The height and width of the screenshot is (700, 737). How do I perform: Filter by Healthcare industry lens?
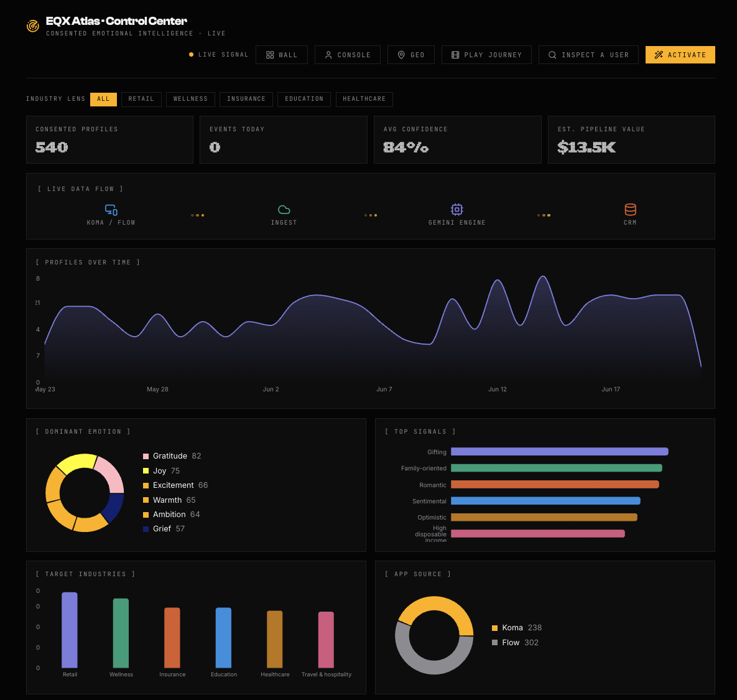point(364,99)
